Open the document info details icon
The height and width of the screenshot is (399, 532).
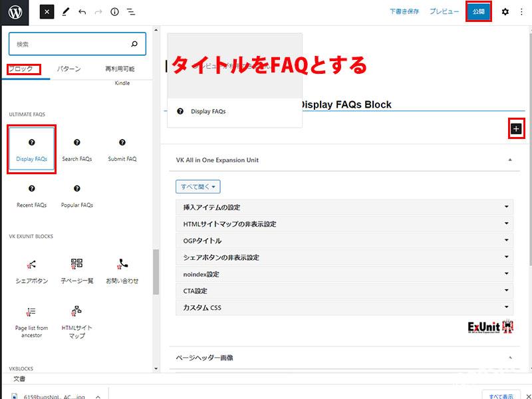(x=114, y=12)
